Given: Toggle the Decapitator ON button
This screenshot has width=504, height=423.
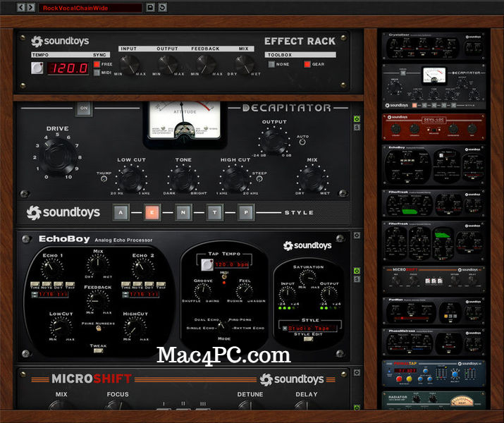Looking at the screenshot, I should tap(84, 109).
